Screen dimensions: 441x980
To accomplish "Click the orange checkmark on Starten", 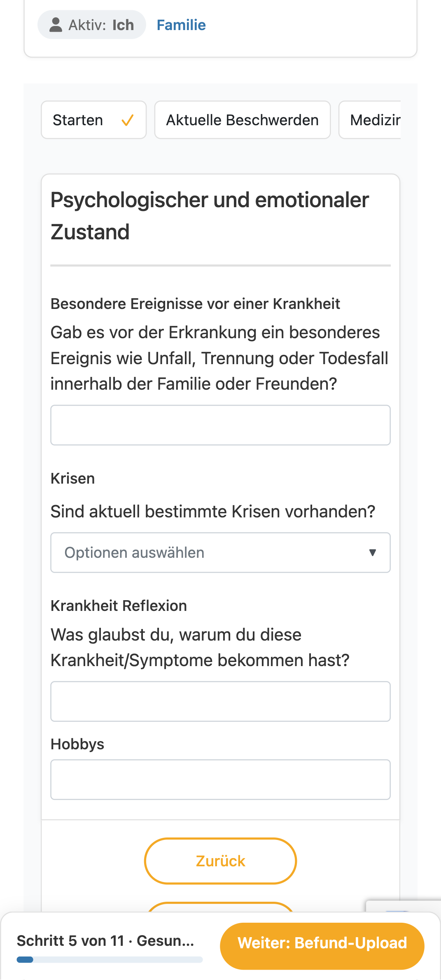I will [128, 120].
